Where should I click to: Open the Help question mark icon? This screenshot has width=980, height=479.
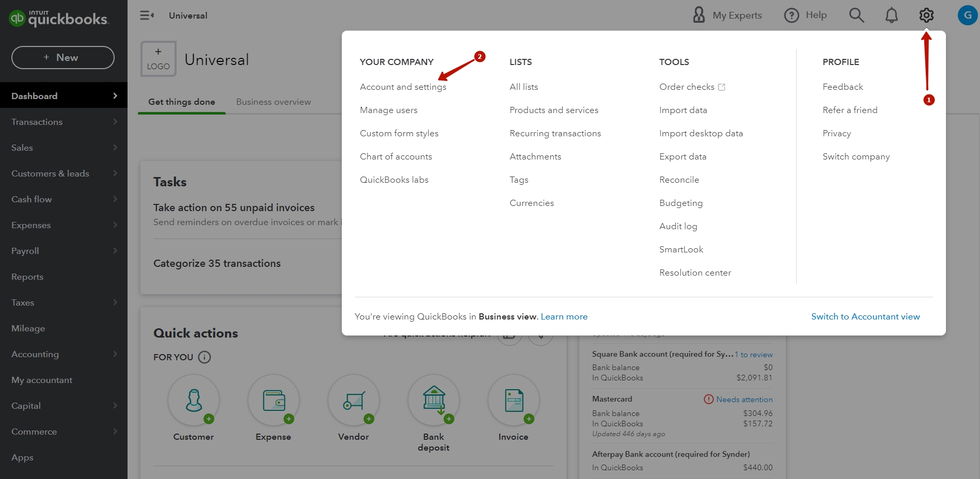792,15
